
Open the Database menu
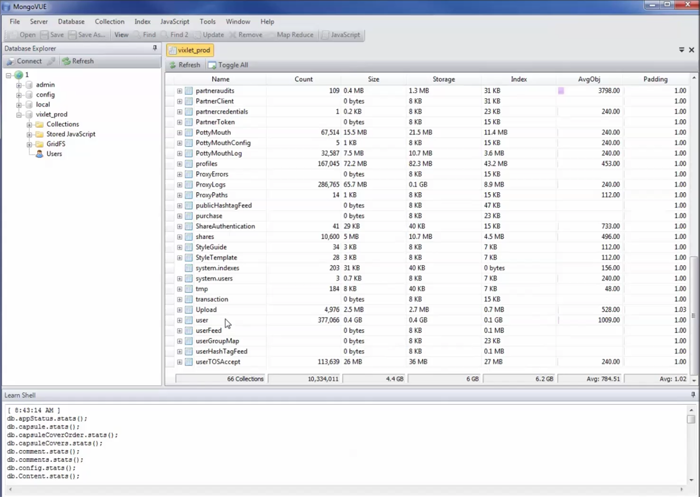pos(71,21)
